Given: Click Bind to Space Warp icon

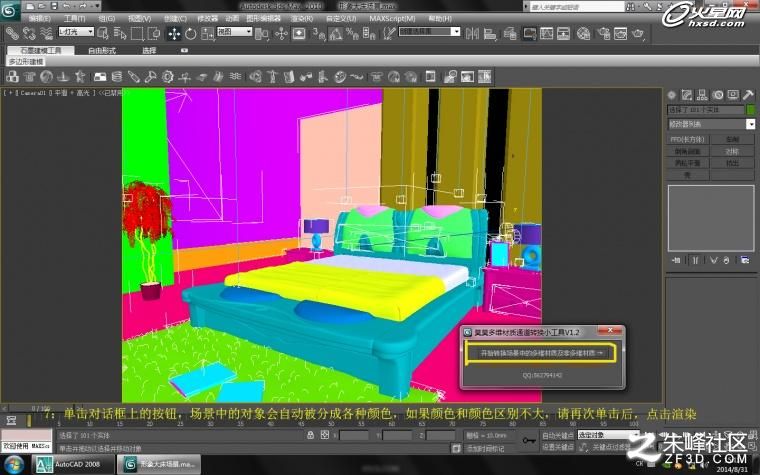Looking at the screenshot, I should coord(46,33).
